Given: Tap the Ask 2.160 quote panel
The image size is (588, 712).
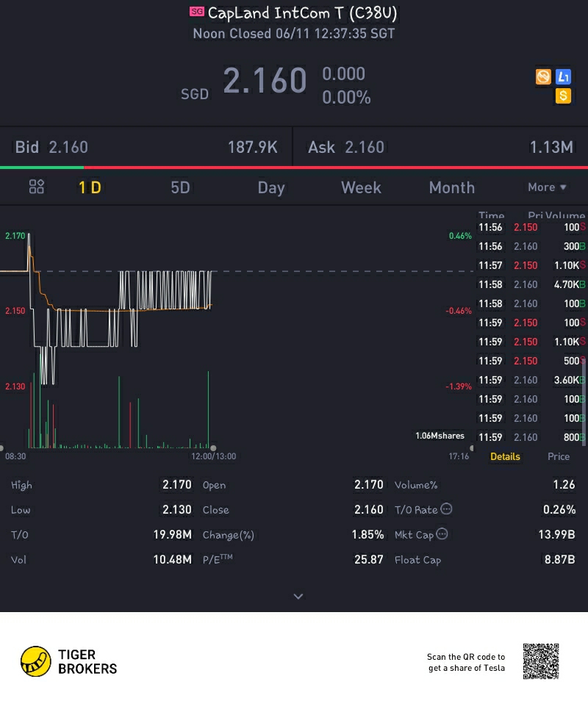Looking at the screenshot, I should point(440,147).
